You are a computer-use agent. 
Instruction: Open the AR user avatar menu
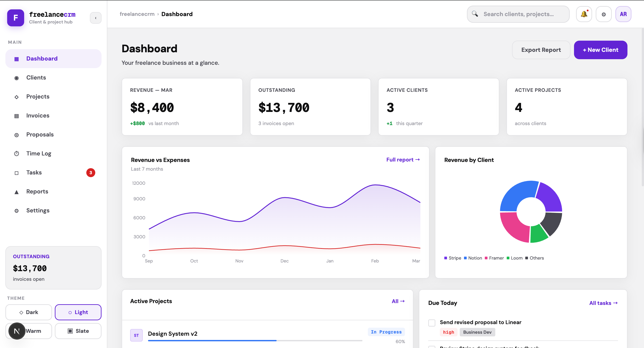click(x=623, y=14)
